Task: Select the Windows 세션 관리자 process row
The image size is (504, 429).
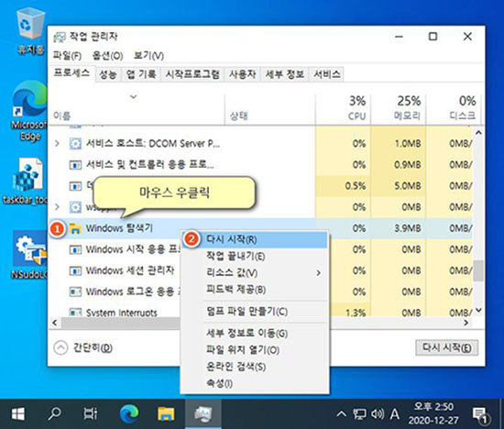Action: 130,270
